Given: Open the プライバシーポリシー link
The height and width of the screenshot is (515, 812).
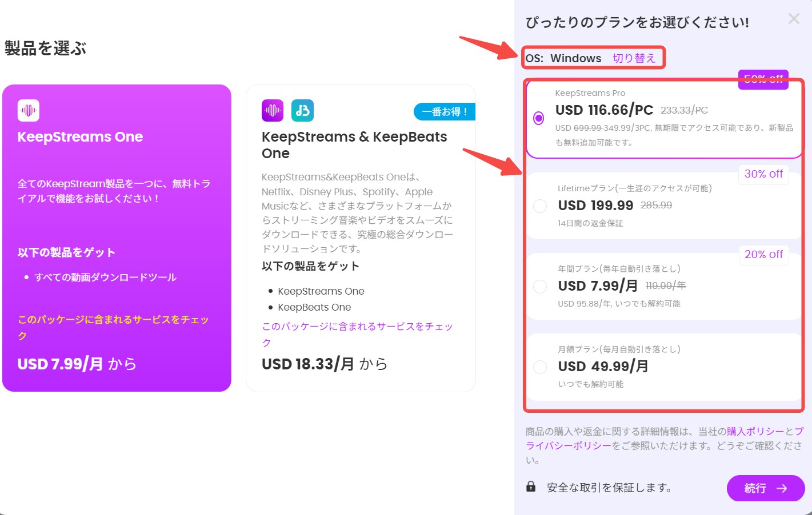Looking at the screenshot, I should [569, 445].
